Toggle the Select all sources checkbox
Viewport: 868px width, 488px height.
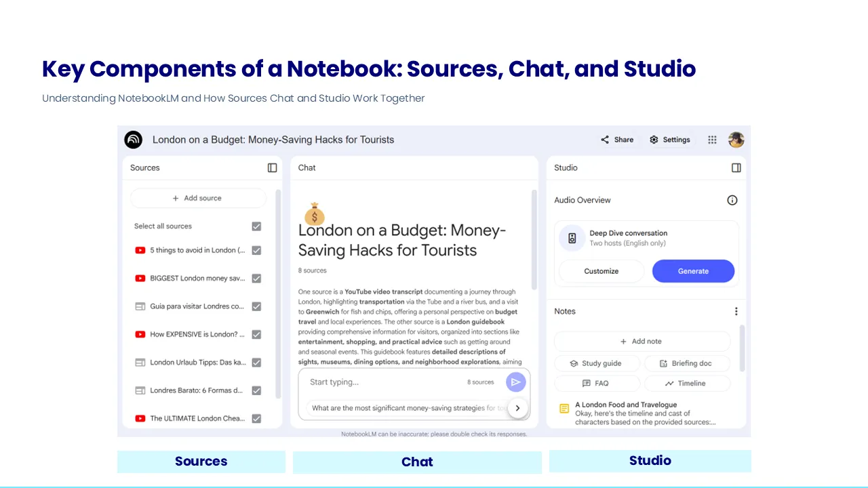pos(256,226)
